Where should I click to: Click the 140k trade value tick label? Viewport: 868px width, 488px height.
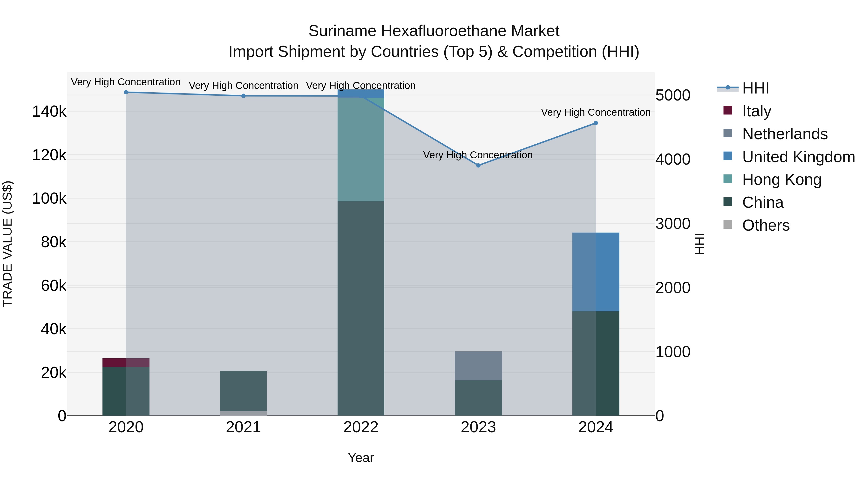click(49, 112)
